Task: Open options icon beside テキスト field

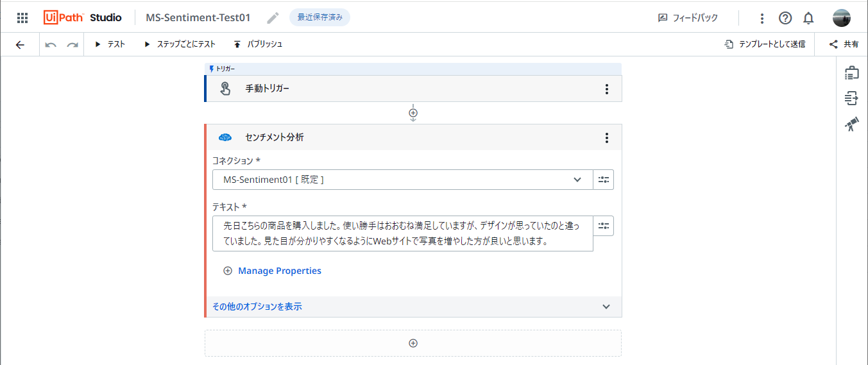Action: pos(604,226)
